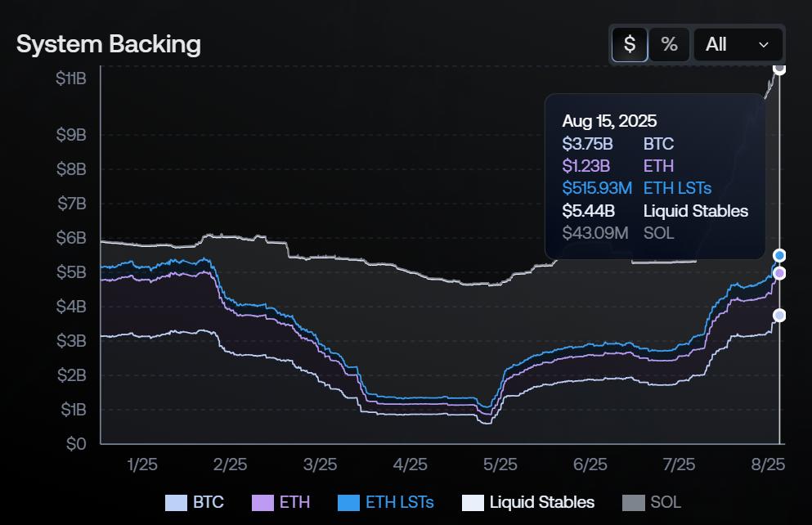Screen dimensions: 812x525
Task: Click the white Liquid Stables legend swatch
Action: coord(473,502)
